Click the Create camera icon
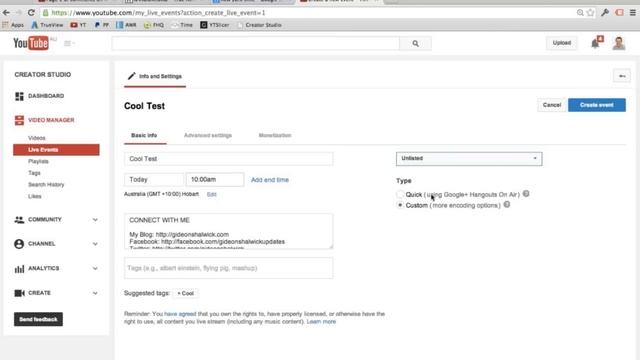The width and height of the screenshot is (640, 360). 19,293
